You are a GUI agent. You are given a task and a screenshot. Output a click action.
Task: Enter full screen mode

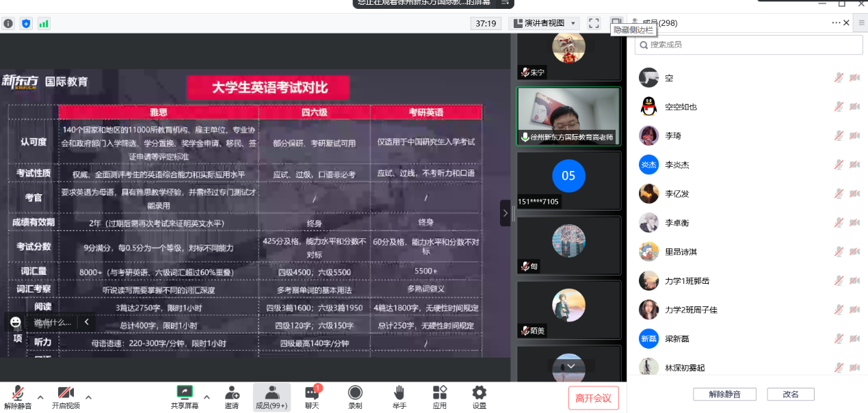click(x=594, y=23)
